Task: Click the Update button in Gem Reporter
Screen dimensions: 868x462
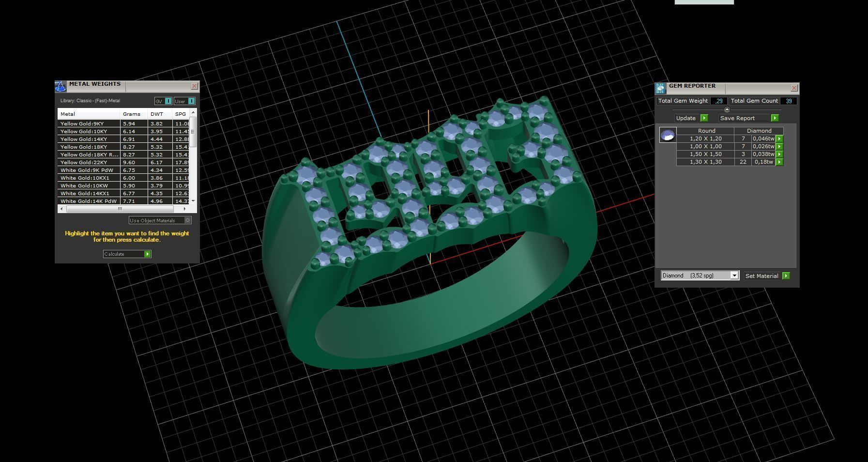Action: click(692, 118)
